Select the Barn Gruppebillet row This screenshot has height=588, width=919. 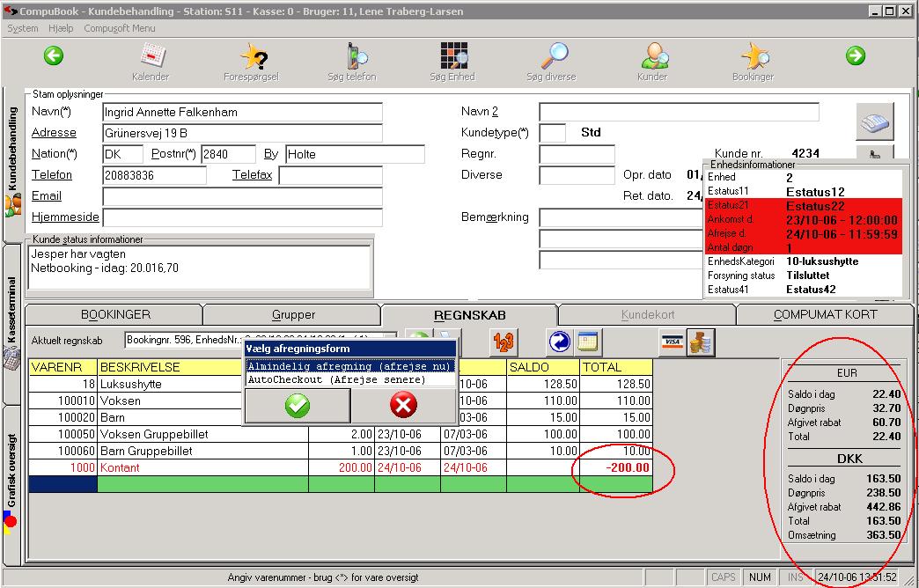[x=340, y=451]
